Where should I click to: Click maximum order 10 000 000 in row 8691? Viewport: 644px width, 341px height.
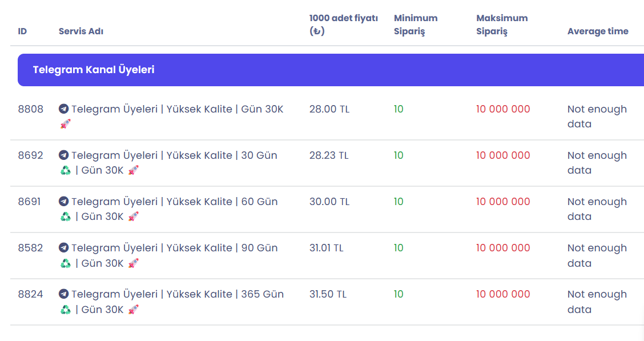[503, 201]
